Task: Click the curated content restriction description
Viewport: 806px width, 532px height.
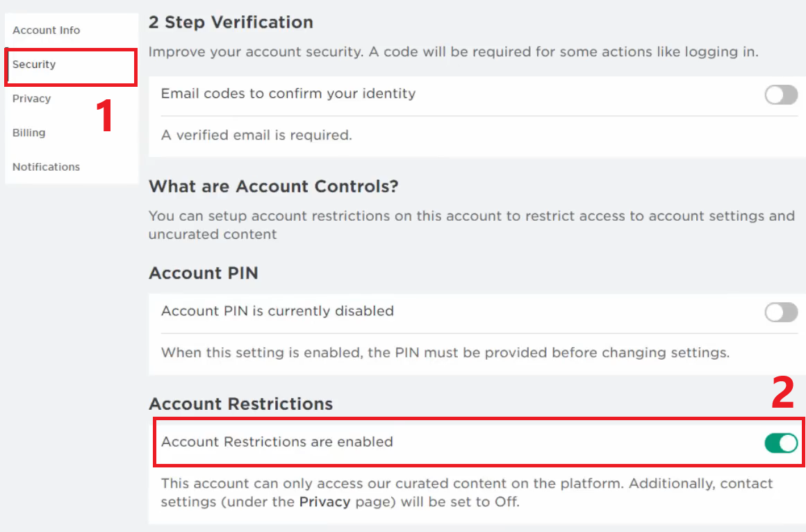Action: tap(466, 484)
